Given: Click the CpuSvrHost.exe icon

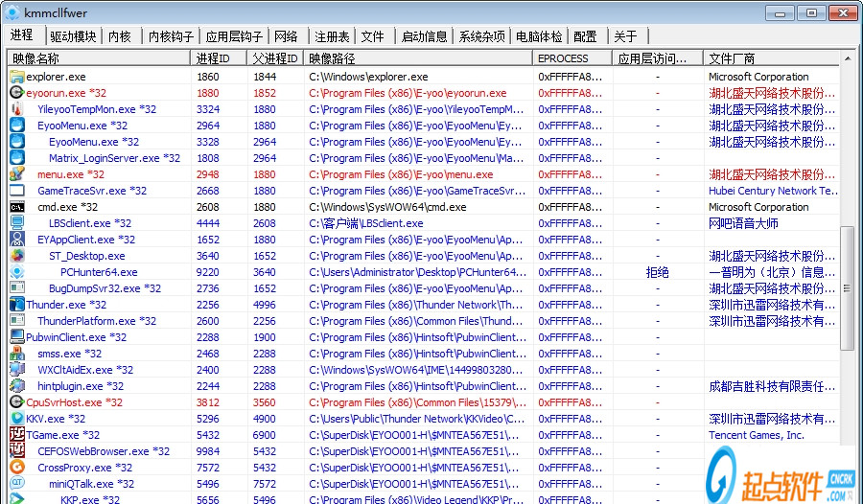Looking at the screenshot, I should point(17,402).
